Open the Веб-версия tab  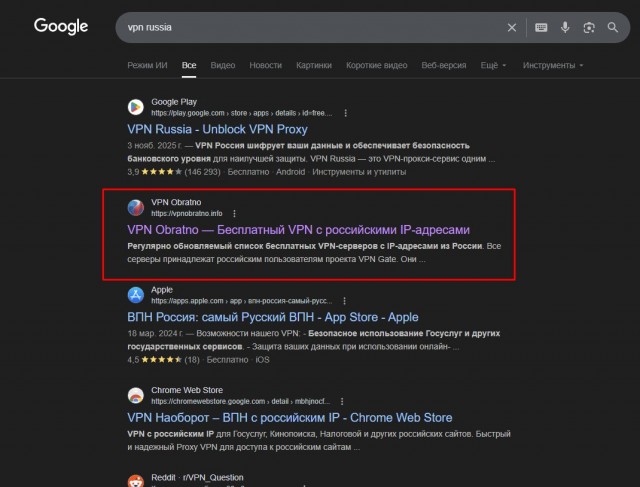click(444, 65)
